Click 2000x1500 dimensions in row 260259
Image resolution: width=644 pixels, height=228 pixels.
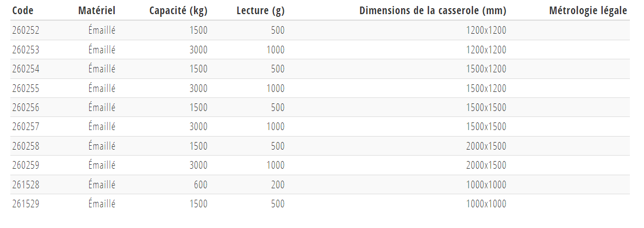[x=486, y=165]
